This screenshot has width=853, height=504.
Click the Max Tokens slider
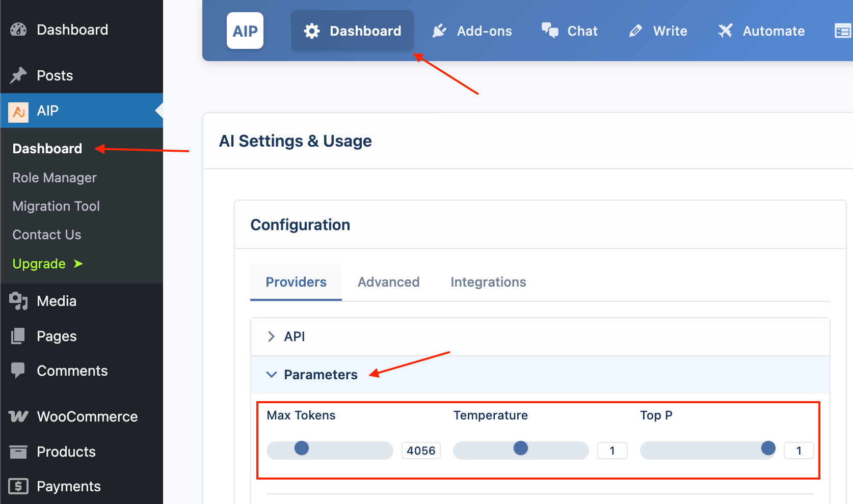tap(330, 450)
